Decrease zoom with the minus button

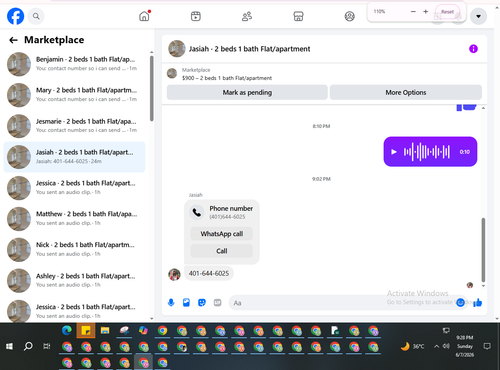(x=413, y=12)
